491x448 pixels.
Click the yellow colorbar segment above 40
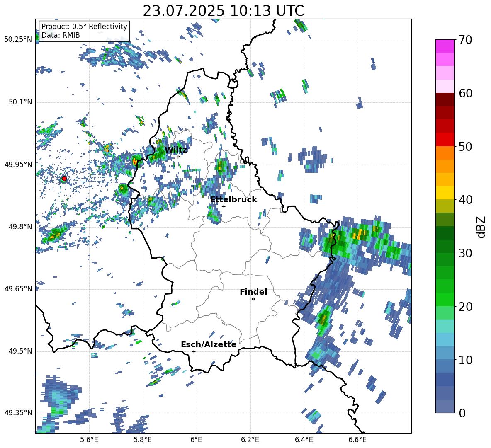pyautogui.click(x=445, y=193)
